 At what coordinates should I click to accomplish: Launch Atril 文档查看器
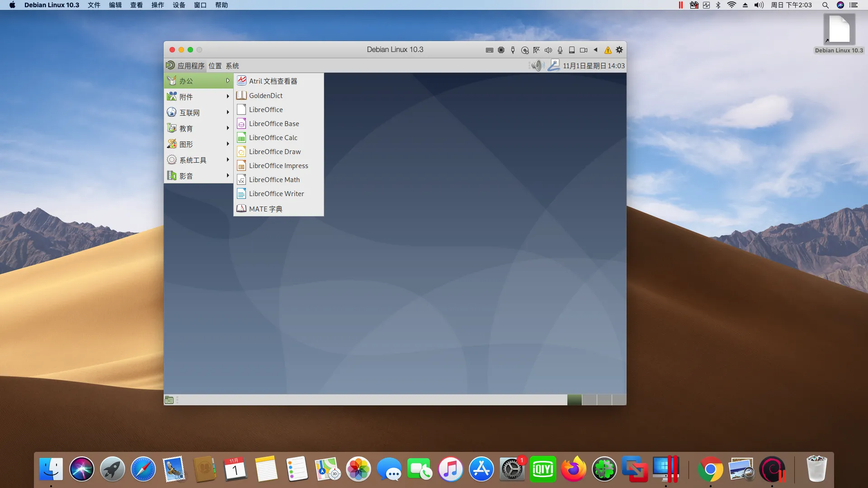point(278,81)
